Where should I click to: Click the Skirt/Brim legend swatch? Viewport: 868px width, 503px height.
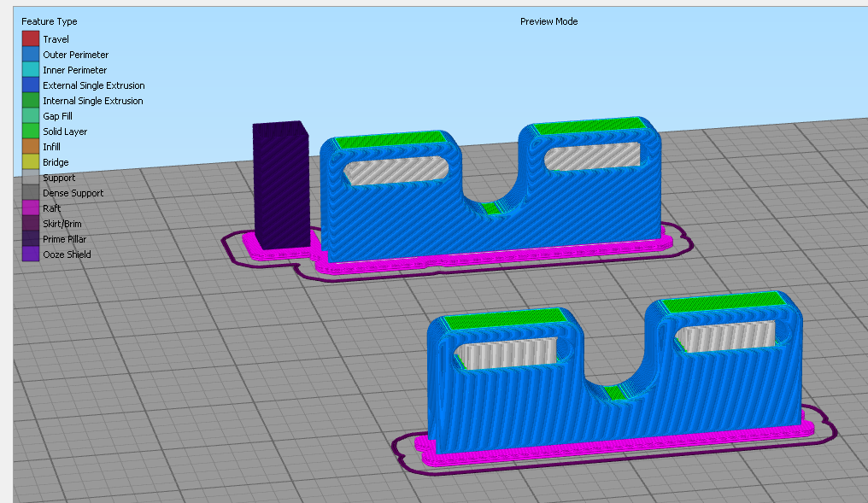point(31,224)
